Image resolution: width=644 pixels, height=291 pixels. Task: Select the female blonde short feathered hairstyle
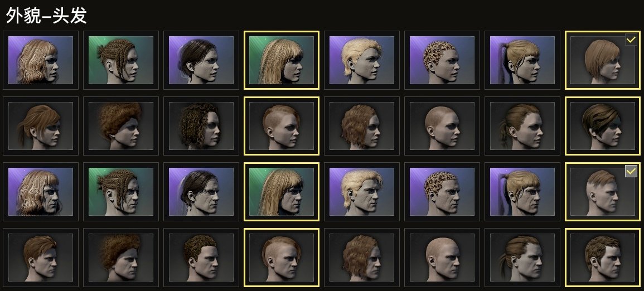[x=362, y=60]
